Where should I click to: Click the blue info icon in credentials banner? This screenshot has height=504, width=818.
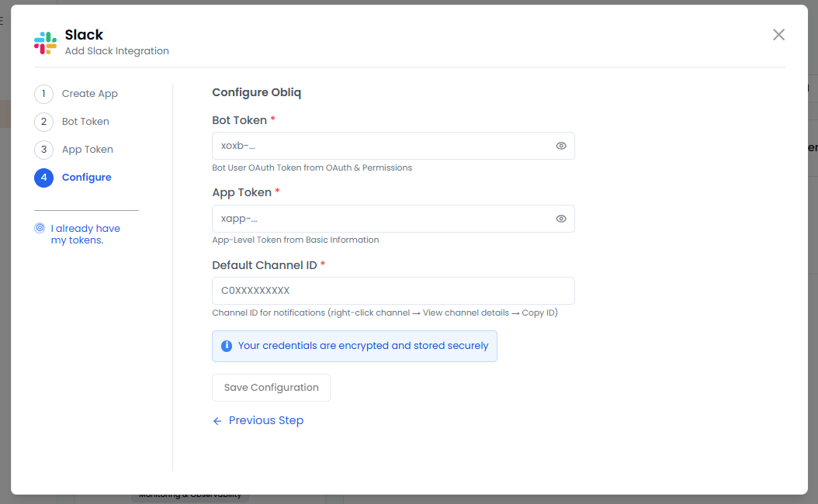coord(227,346)
